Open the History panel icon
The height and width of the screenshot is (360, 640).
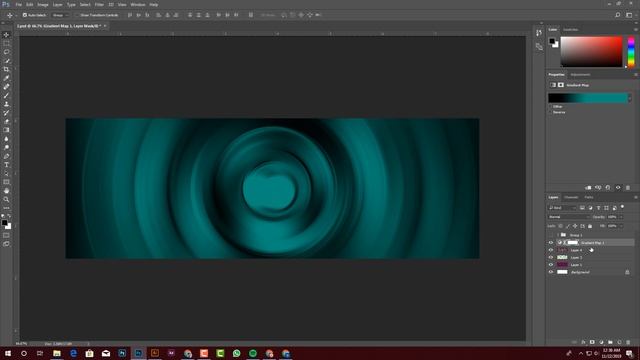(539, 33)
